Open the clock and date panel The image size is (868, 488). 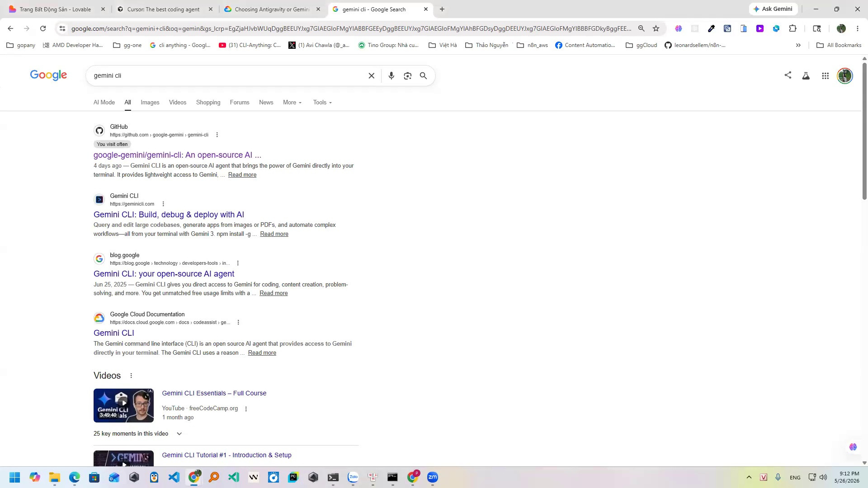click(847, 477)
